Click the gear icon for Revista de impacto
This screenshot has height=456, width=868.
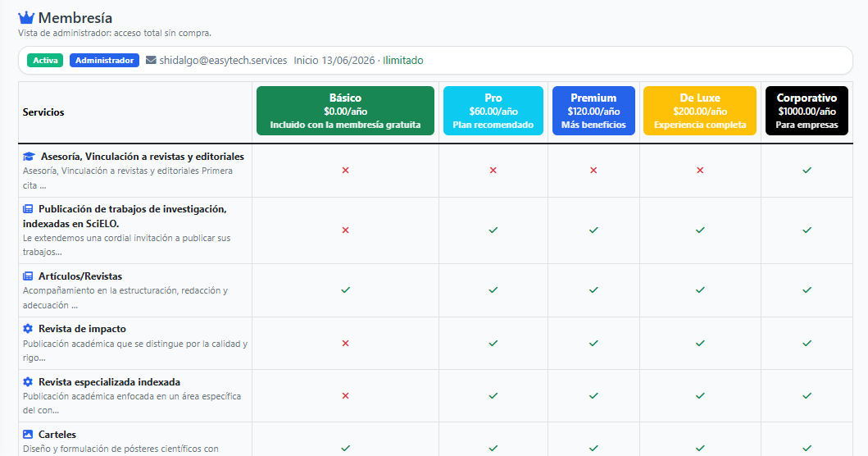pyautogui.click(x=28, y=329)
